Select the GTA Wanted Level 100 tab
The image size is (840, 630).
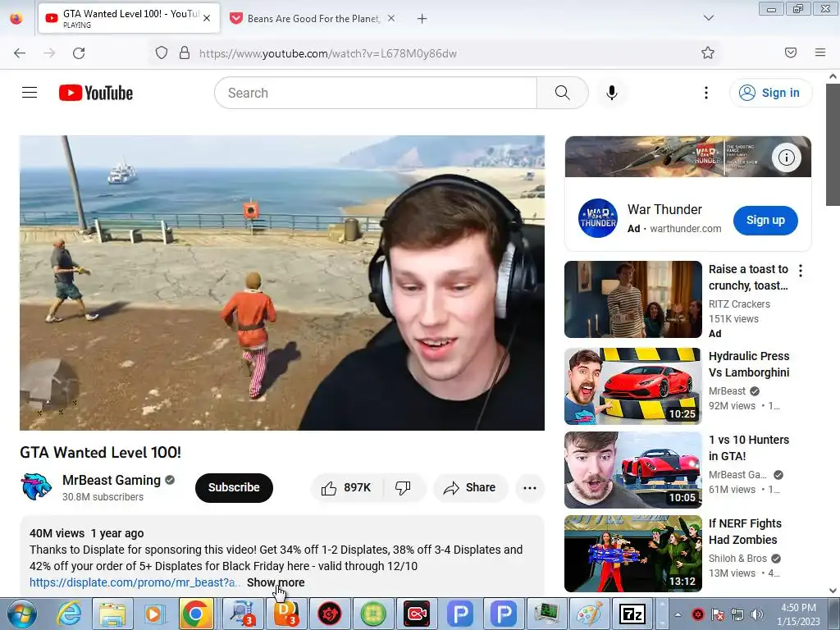click(x=129, y=19)
